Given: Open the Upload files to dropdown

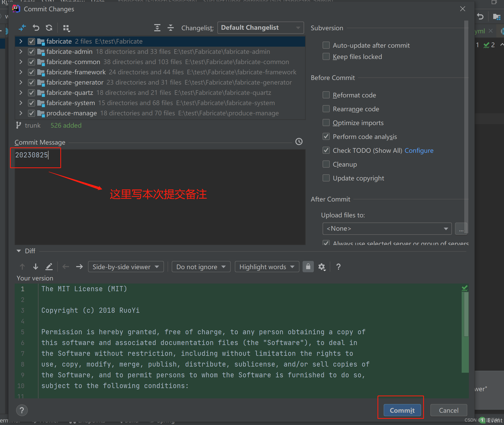Looking at the screenshot, I should click(x=387, y=228).
